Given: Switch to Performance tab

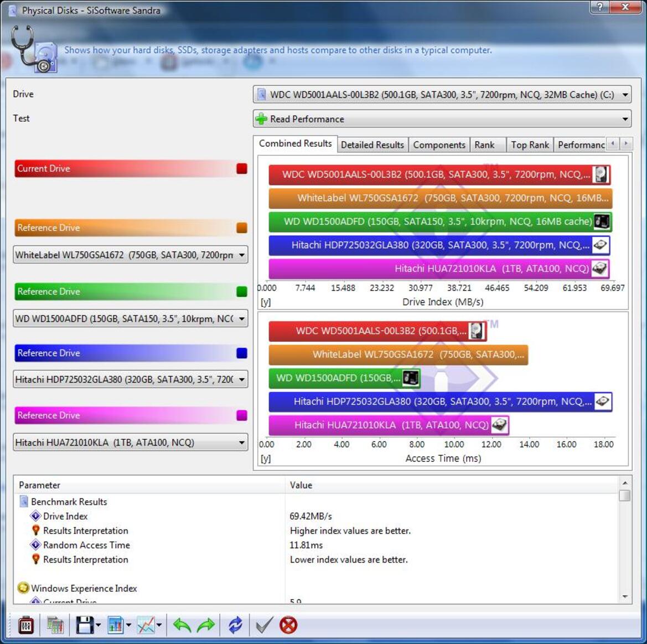Looking at the screenshot, I should [580, 145].
